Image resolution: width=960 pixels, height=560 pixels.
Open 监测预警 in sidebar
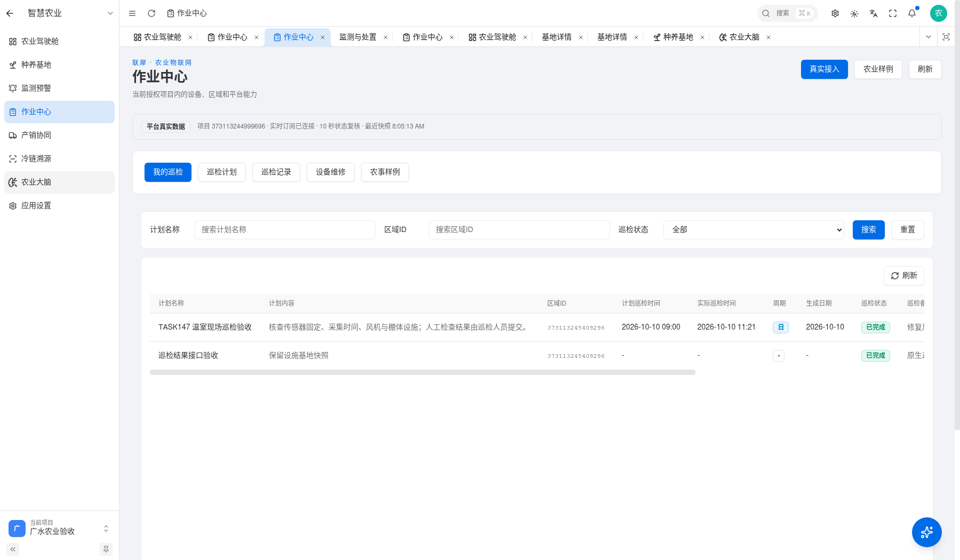[59, 89]
